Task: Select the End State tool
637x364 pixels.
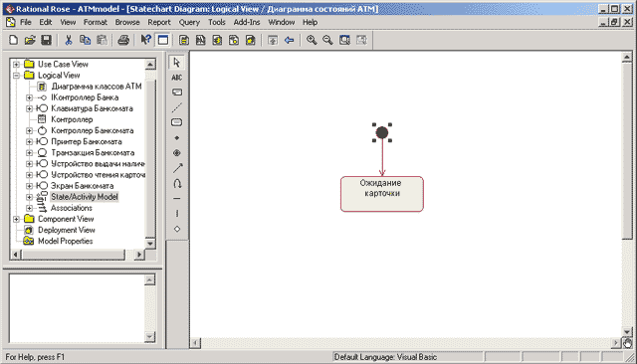Action: [177, 153]
